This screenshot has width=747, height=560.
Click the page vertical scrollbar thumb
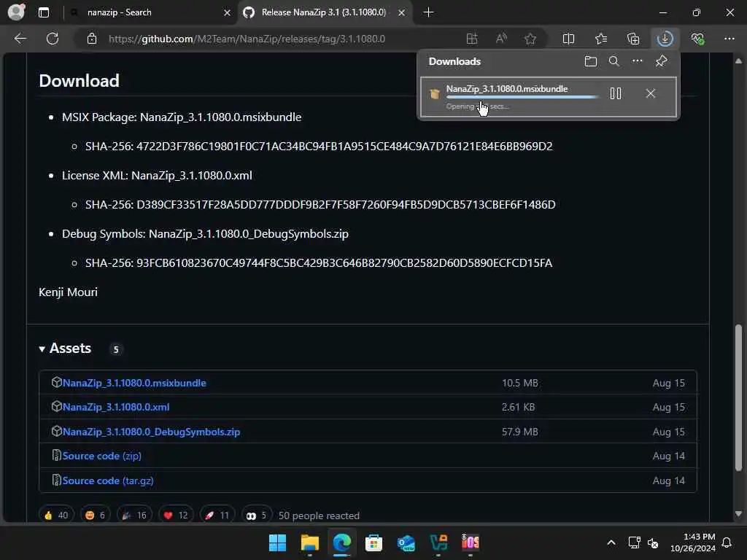click(738, 397)
